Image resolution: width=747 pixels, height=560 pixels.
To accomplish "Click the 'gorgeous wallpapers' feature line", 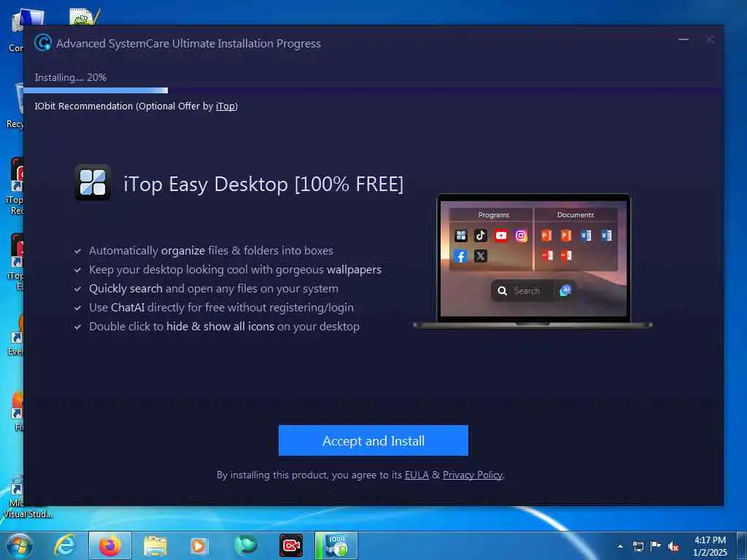I will [x=236, y=270].
